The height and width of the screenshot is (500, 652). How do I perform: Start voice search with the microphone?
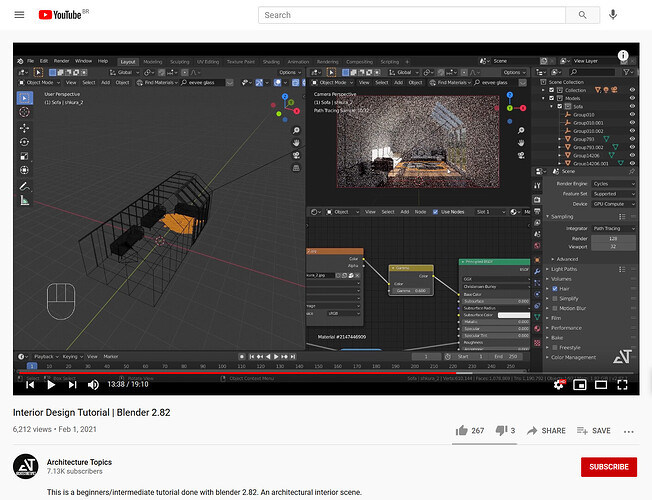point(612,15)
